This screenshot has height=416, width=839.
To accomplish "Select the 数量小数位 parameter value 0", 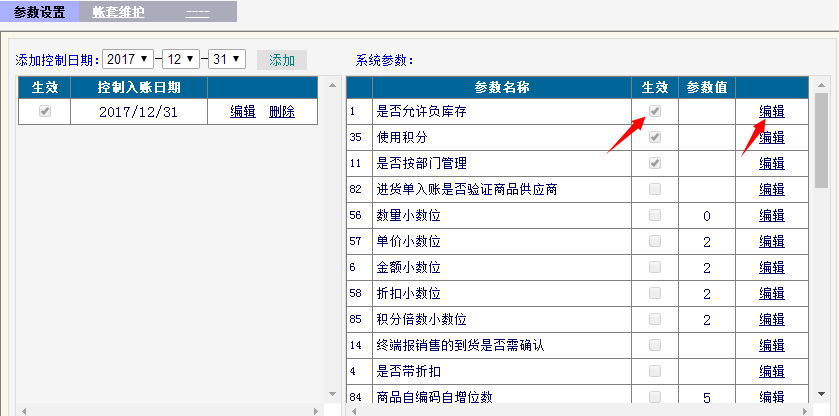I will pyautogui.click(x=707, y=216).
